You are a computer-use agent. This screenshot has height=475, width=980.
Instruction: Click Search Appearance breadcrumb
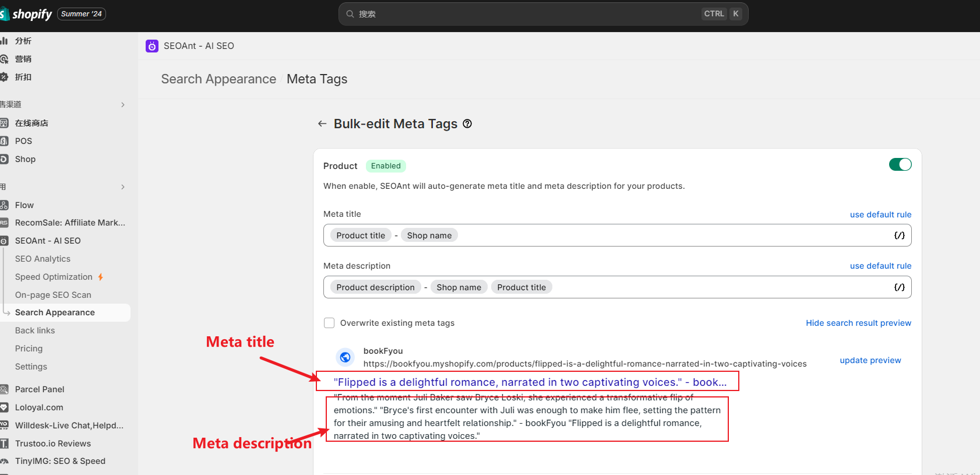(218, 79)
